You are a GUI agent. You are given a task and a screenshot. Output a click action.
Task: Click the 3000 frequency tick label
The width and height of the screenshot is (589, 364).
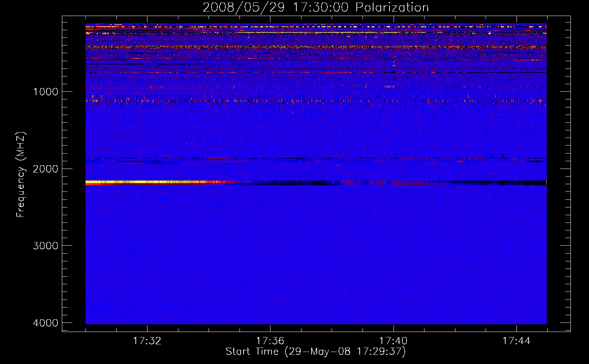click(x=46, y=245)
